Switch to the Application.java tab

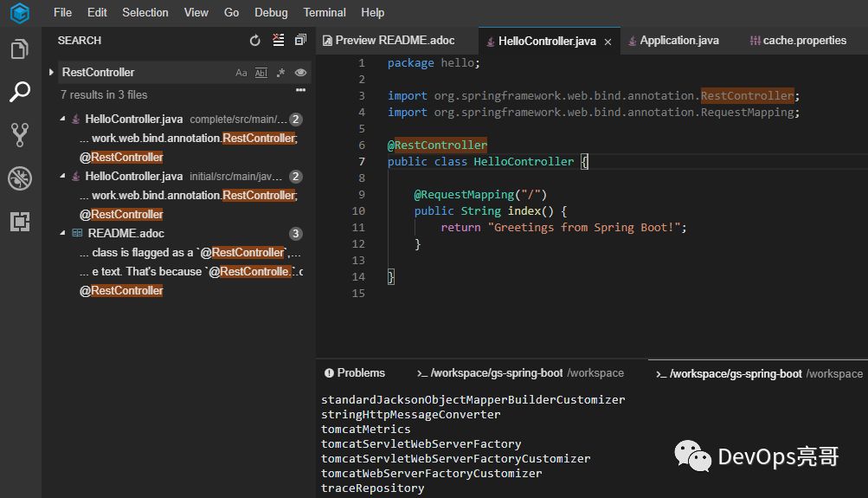click(678, 41)
